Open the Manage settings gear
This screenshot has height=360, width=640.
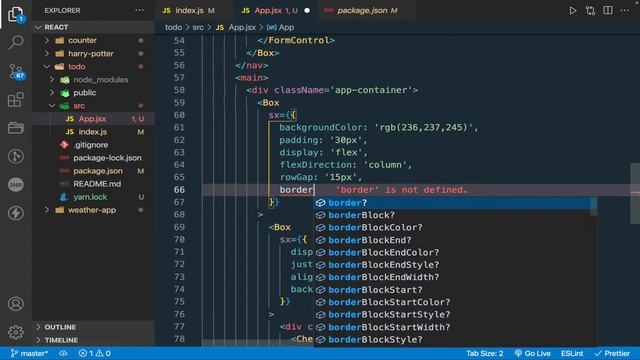point(16,332)
